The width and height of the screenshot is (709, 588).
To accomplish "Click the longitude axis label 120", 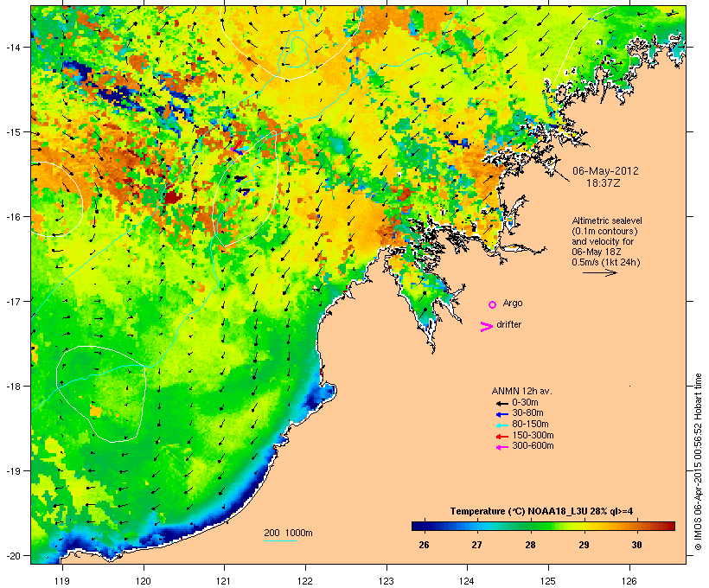I will [x=144, y=581].
